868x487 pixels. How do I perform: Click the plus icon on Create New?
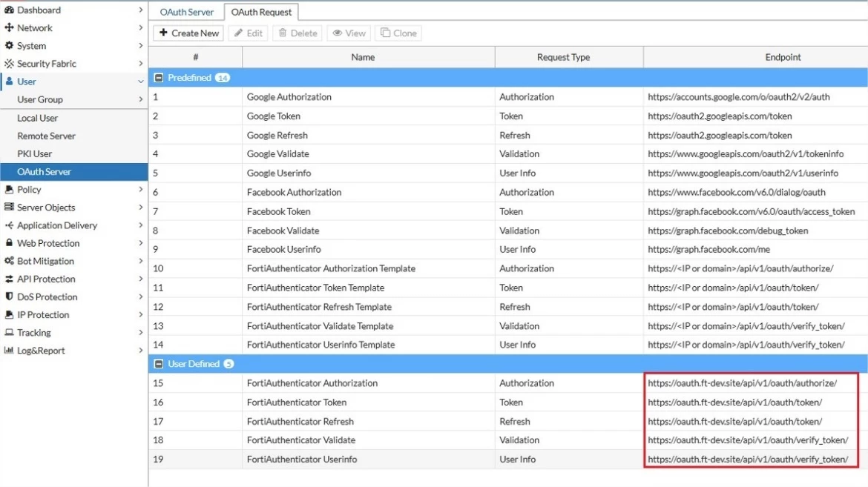pyautogui.click(x=163, y=33)
